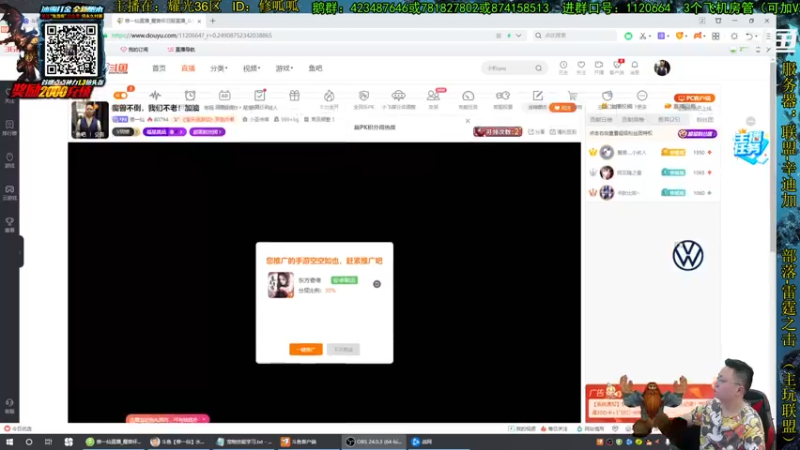Open Windows Start menu

point(9,442)
